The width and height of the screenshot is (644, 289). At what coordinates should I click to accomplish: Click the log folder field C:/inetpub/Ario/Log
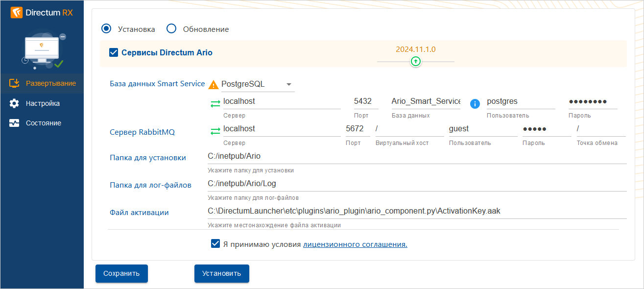(417, 184)
